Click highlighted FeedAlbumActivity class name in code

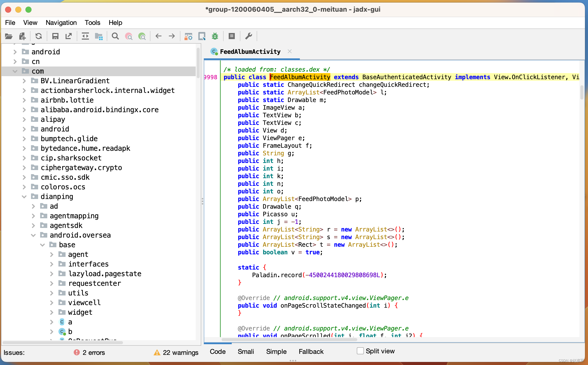300,77
